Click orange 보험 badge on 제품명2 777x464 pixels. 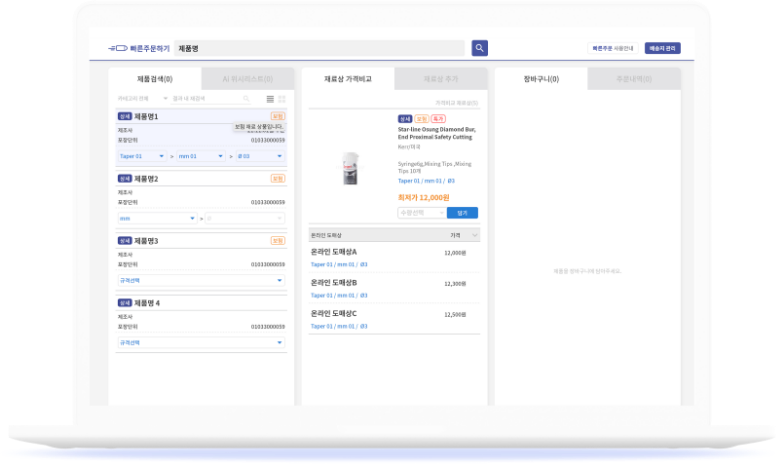coord(278,178)
